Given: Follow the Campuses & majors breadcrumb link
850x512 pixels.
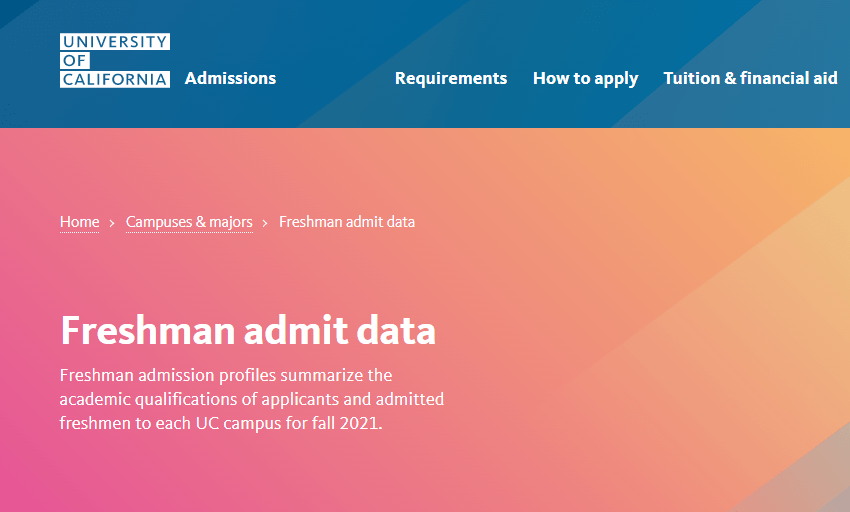Looking at the screenshot, I should tap(189, 222).
